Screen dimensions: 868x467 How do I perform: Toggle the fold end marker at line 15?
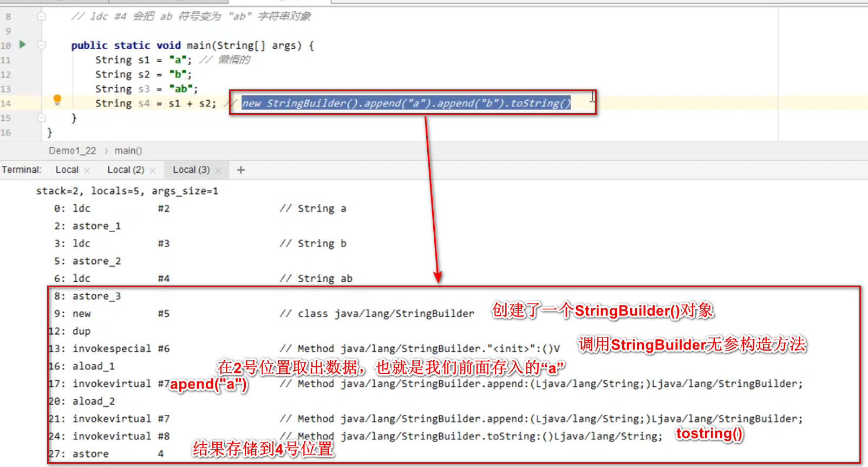42,118
